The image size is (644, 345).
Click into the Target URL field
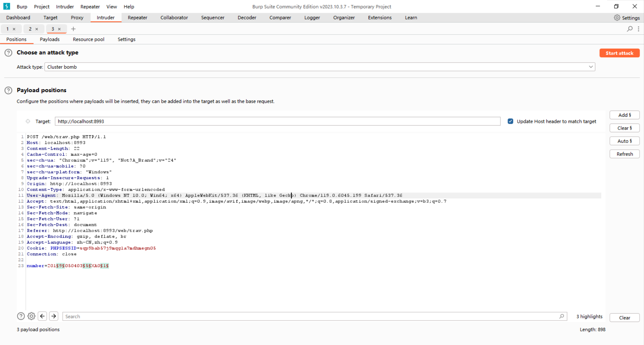(x=277, y=121)
